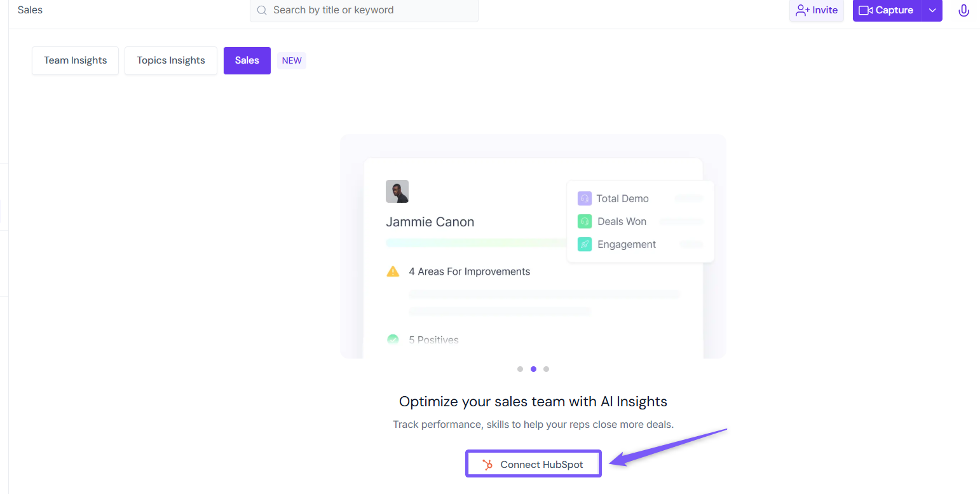Click the HubSpot logo icon
This screenshot has height=494, width=980.
487,465
